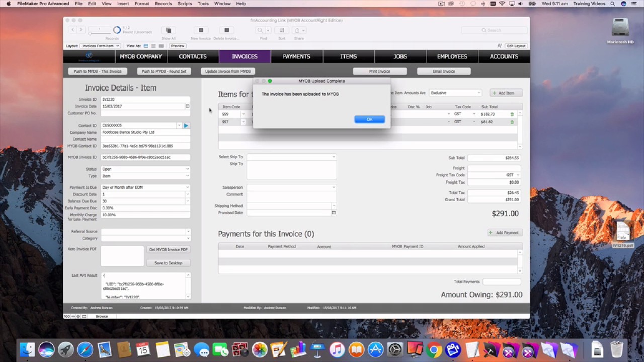Open the Type dropdown showing Item
This screenshot has height=362, width=644.
click(145, 176)
